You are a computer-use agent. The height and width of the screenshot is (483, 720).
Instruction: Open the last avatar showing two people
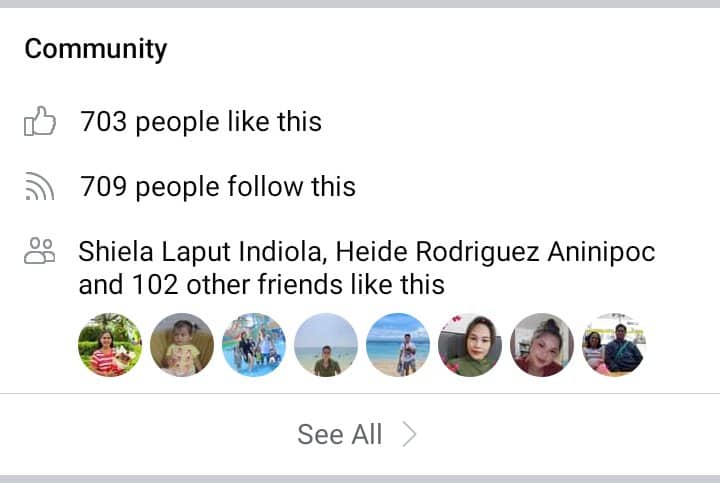(x=614, y=345)
